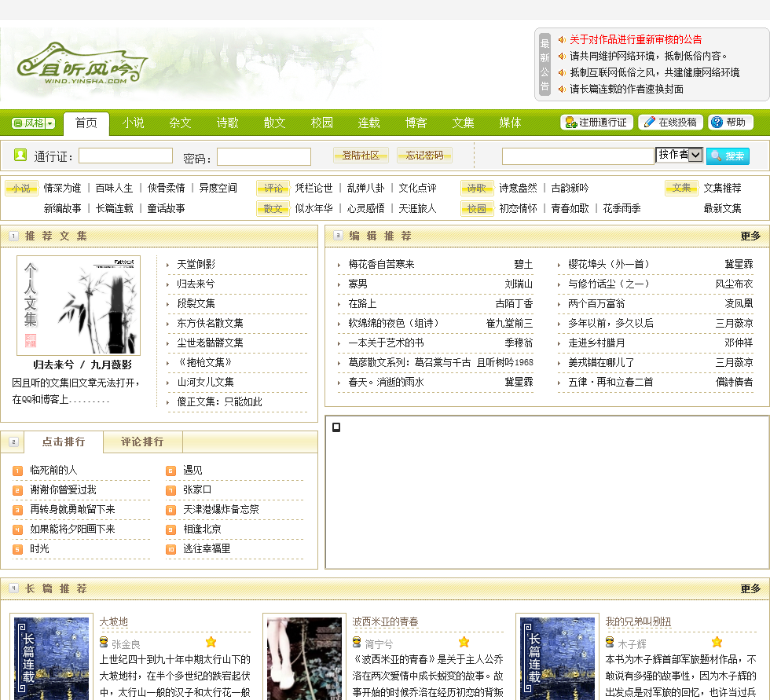The image size is (770, 700).
Task: Open the 风格 style dropdown
Action: pos(33,123)
